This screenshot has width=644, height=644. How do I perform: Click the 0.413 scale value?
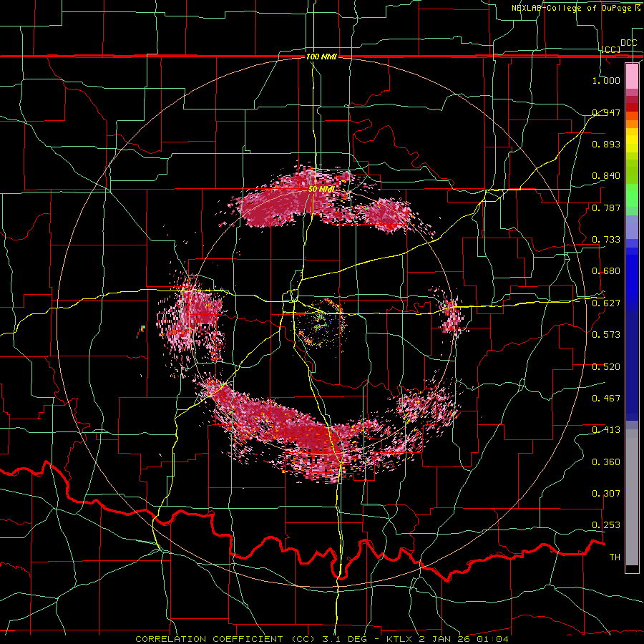coord(606,430)
